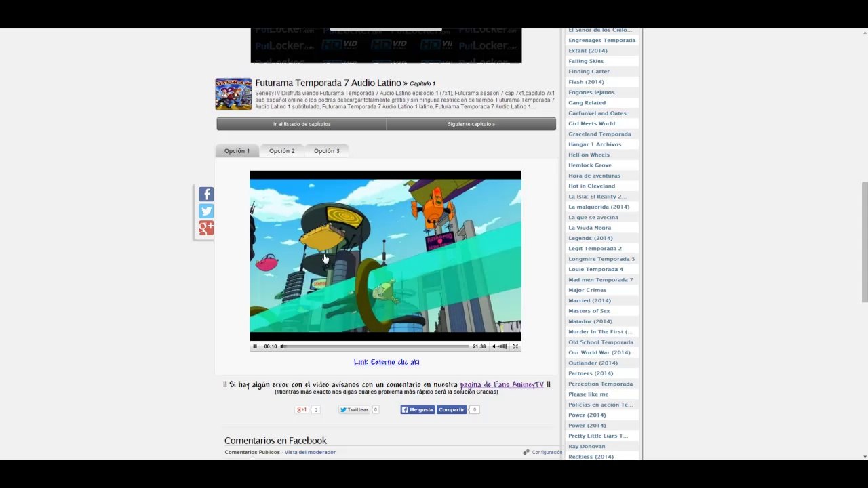Select 'Comentarios Publicos' comments view
This screenshot has width=868, height=488.
252,452
